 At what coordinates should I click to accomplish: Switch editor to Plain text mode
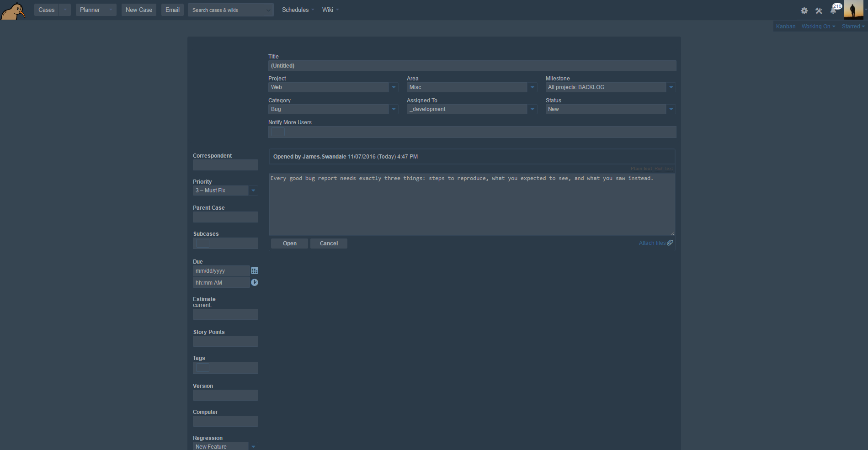pyautogui.click(x=641, y=169)
